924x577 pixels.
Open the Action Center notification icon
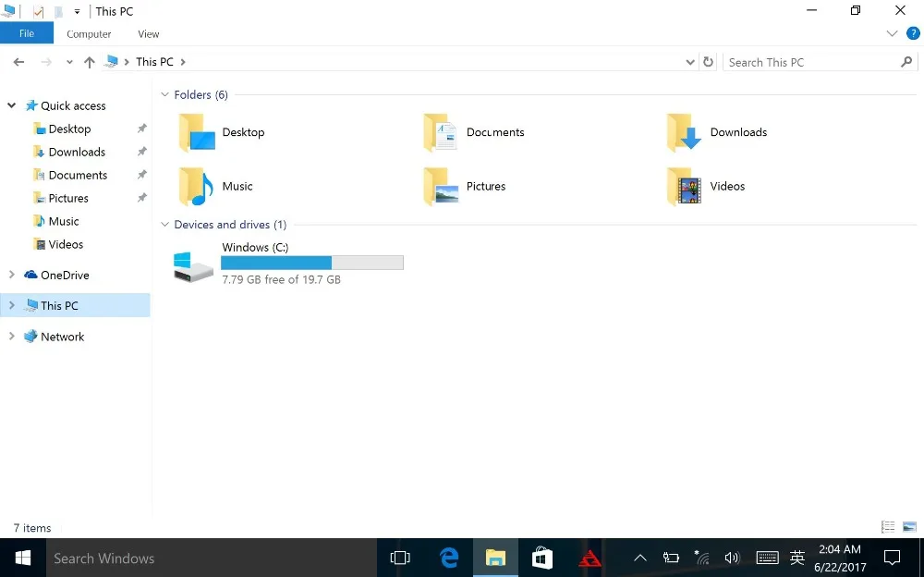[892, 558]
